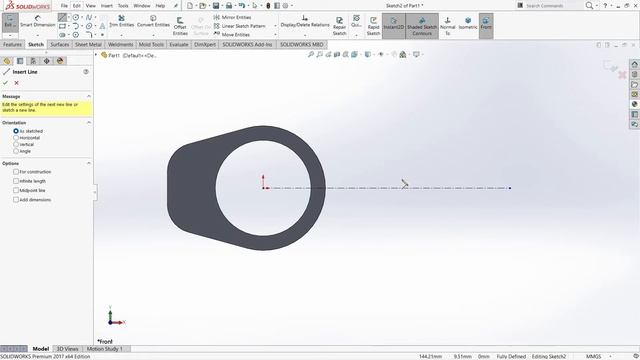This screenshot has width=640, height=360.
Task: Select the Sketch Fillet tool
Action: (x=89, y=35)
